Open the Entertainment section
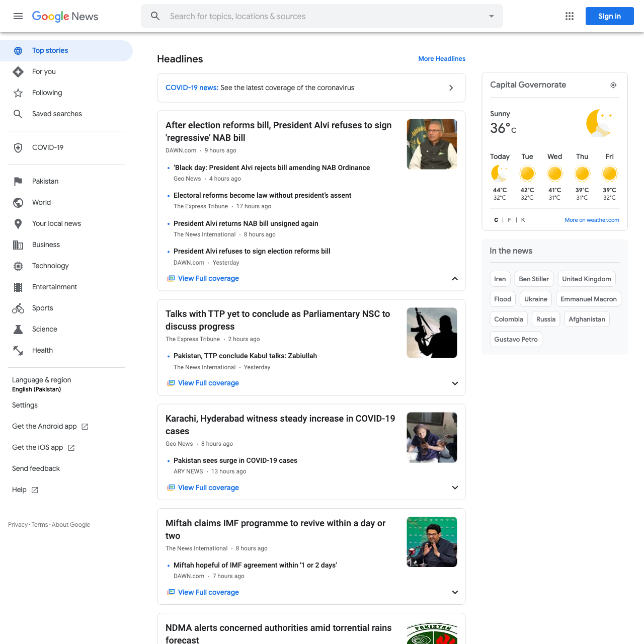This screenshot has height=644, width=644. pyautogui.click(x=66, y=287)
